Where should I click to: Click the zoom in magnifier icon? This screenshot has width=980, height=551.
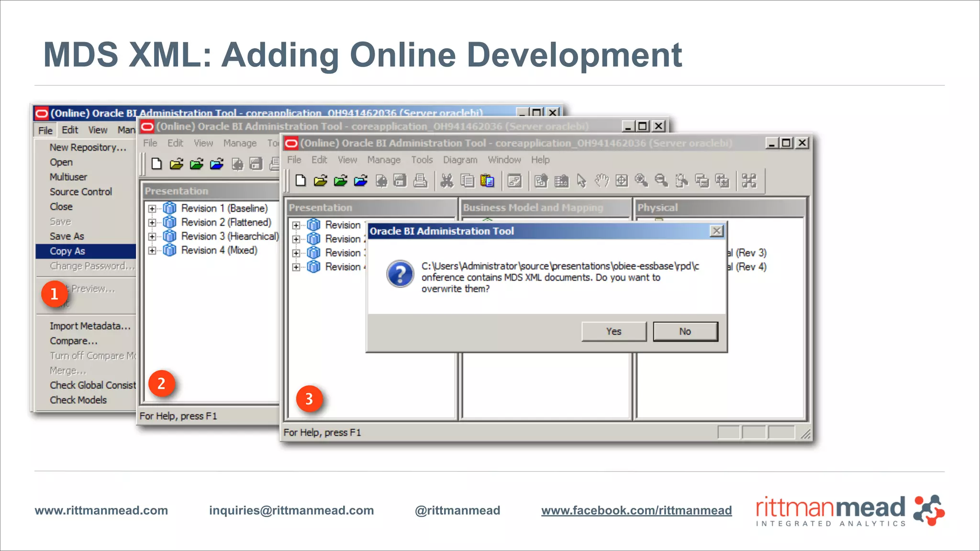tap(641, 180)
